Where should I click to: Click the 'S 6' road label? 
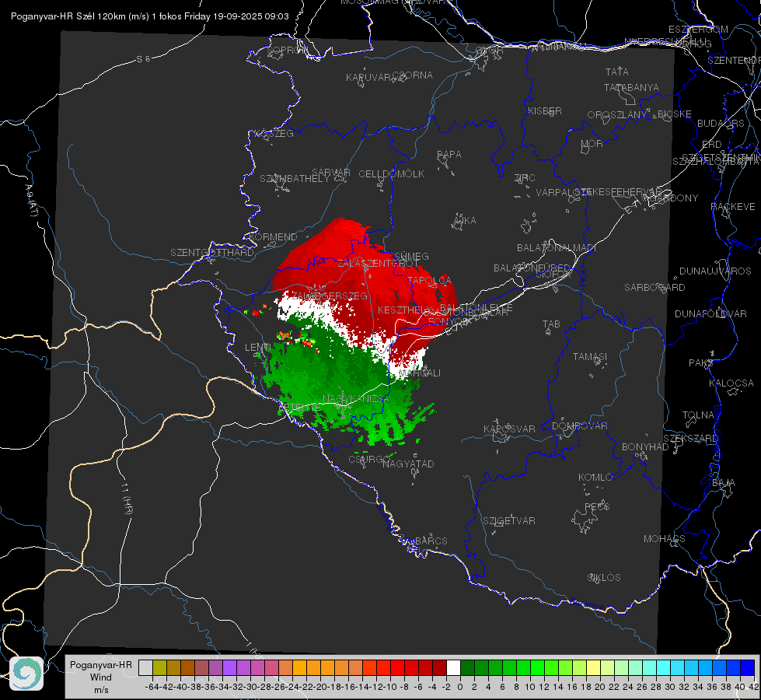pos(143,59)
